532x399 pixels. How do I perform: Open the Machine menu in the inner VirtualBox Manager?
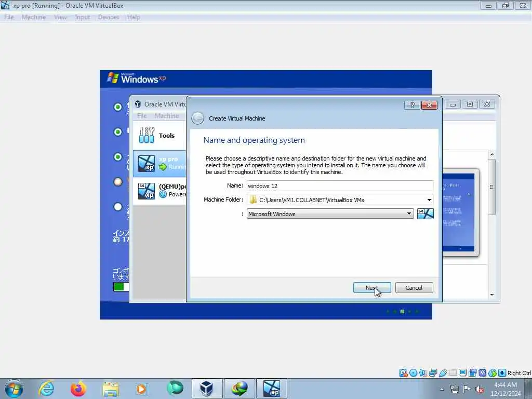pos(167,116)
